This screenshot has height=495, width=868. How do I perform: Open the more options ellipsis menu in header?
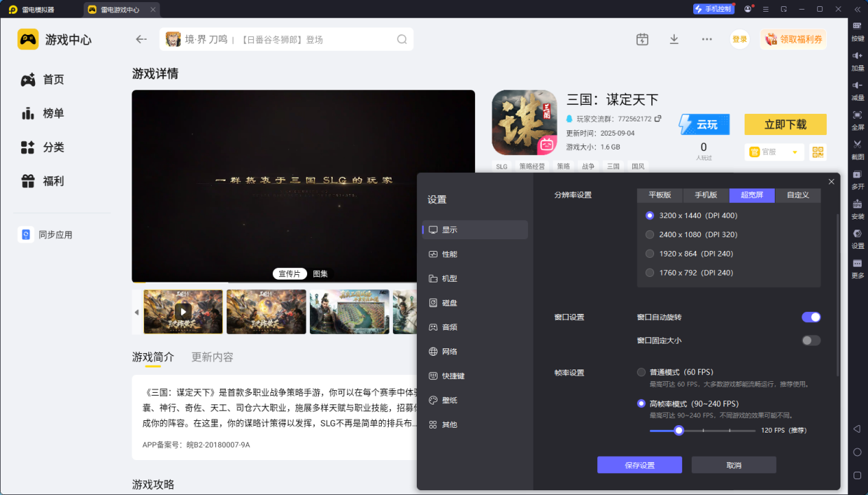pyautogui.click(x=707, y=39)
